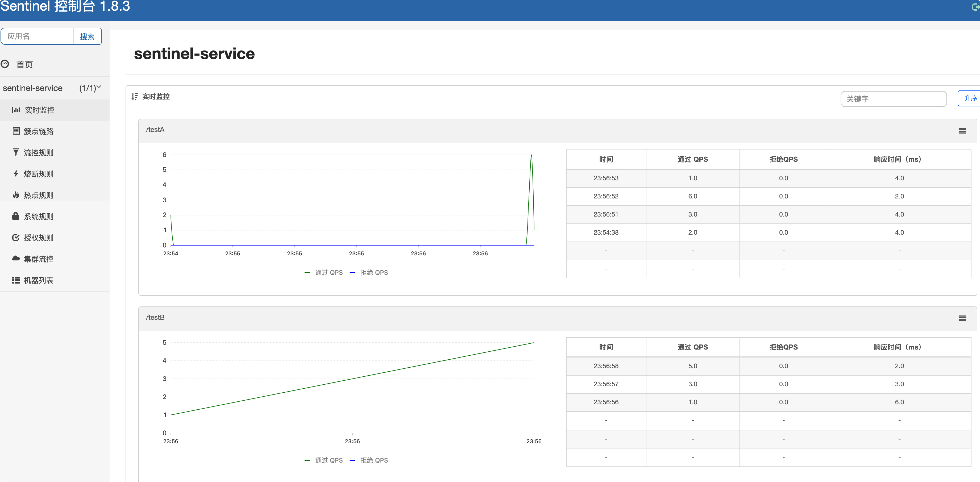Click the bar chart icon for 实时监控

(16, 110)
